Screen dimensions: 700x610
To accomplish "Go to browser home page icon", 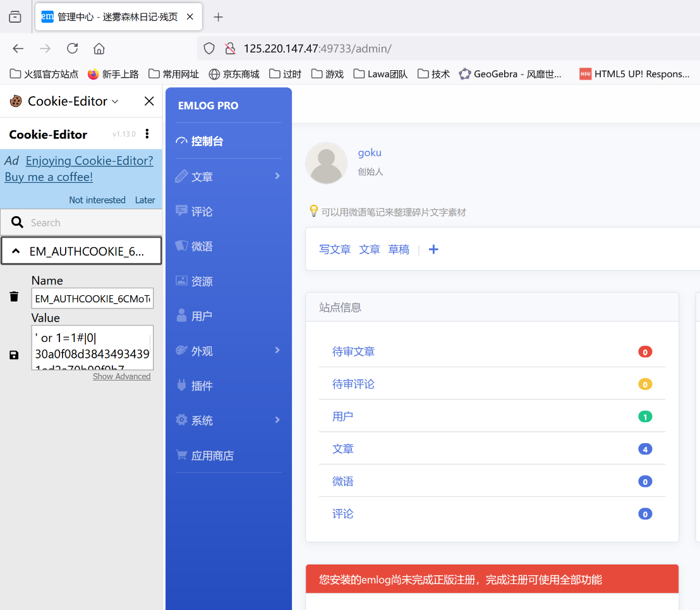I will 99,49.
